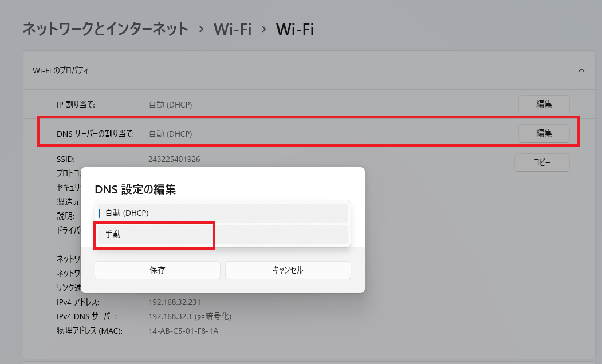This screenshot has width=602, height=364.
Task: Click the Wi-Fi のプロパティ header
Action: (61, 70)
